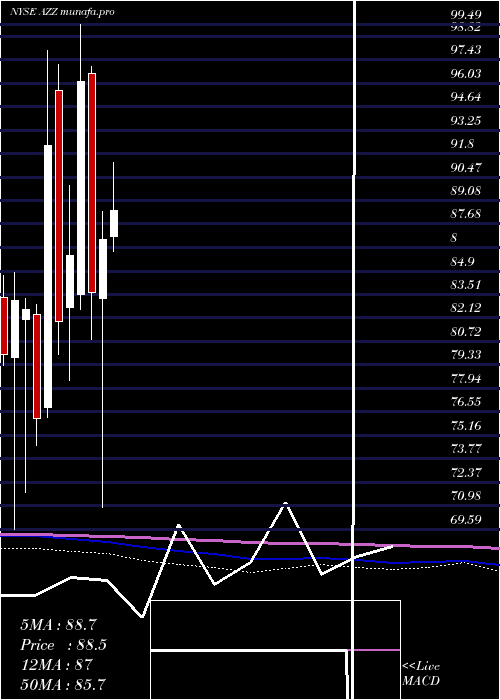Click the Price : 88.5 readout
Image resolution: width=500 pixels, height=700 pixels.
[x=63, y=645]
